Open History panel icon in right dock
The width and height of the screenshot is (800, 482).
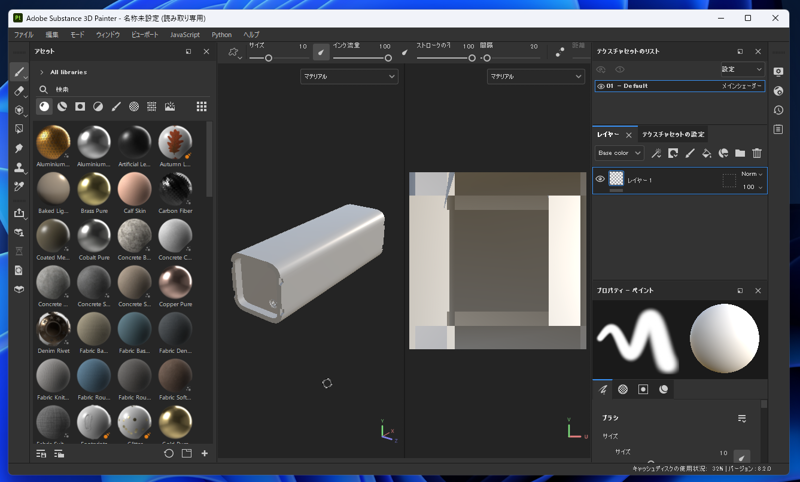pyautogui.click(x=778, y=110)
